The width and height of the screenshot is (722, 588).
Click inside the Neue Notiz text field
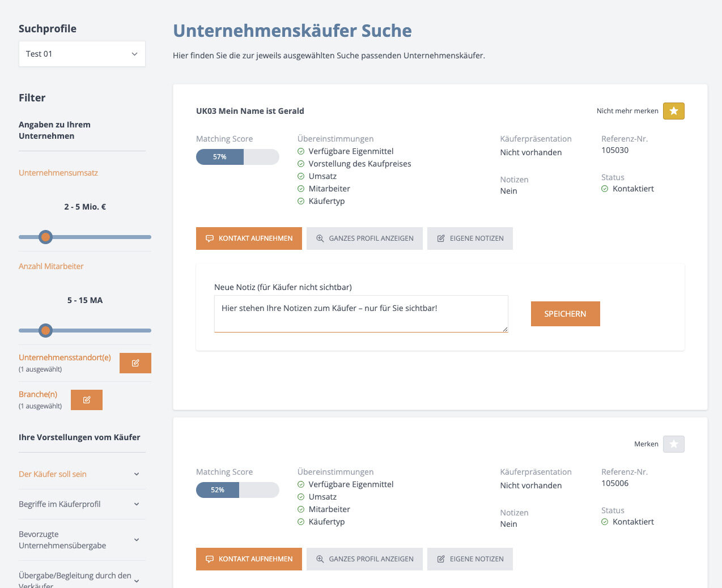[361, 314]
